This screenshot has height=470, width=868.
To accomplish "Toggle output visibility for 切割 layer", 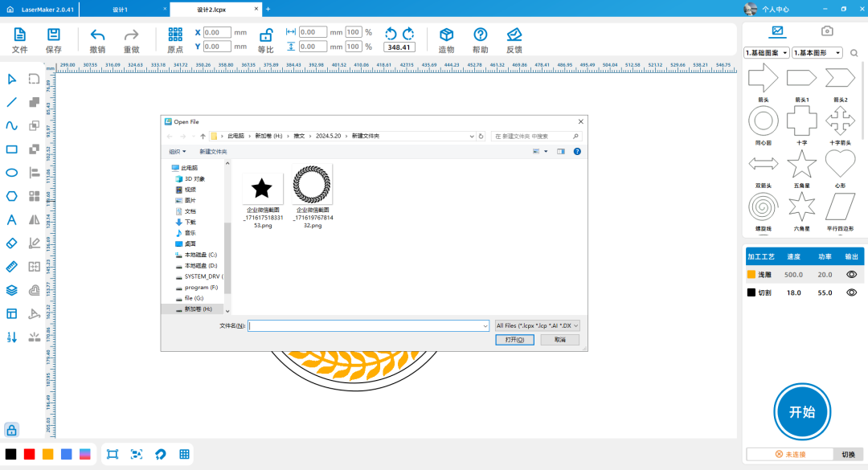I will tap(851, 293).
